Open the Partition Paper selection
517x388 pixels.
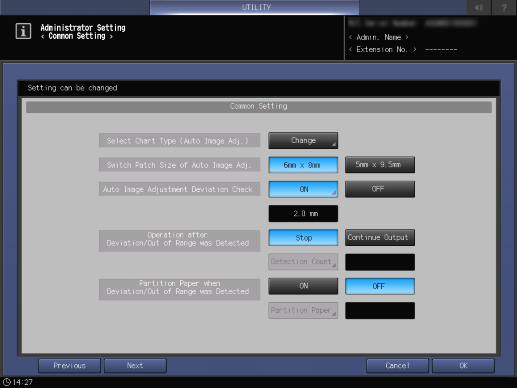[303, 310]
